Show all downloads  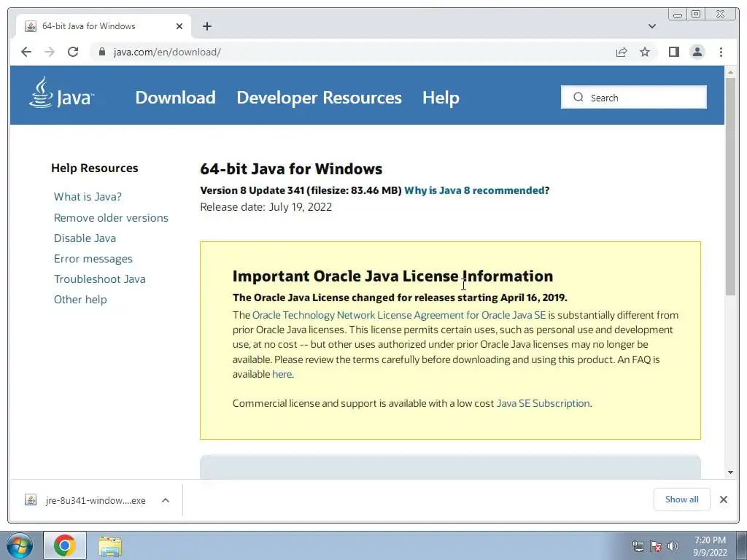[x=682, y=499]
